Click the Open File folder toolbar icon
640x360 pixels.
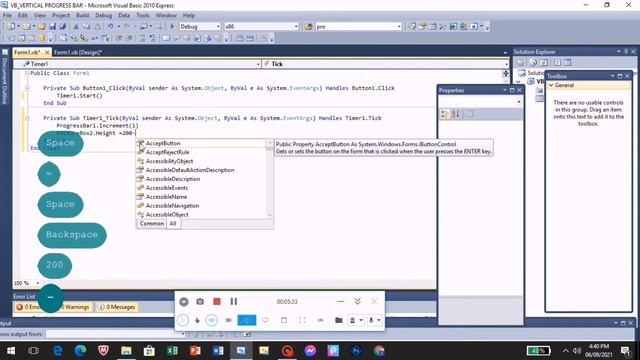pyautogui.click(x=41, y=27)
